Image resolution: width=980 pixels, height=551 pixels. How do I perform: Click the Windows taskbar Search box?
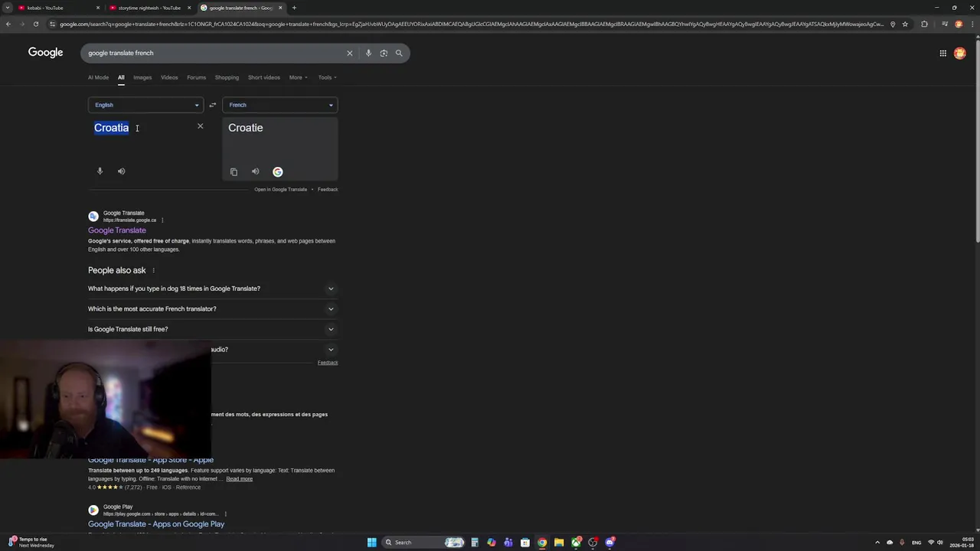423,543
